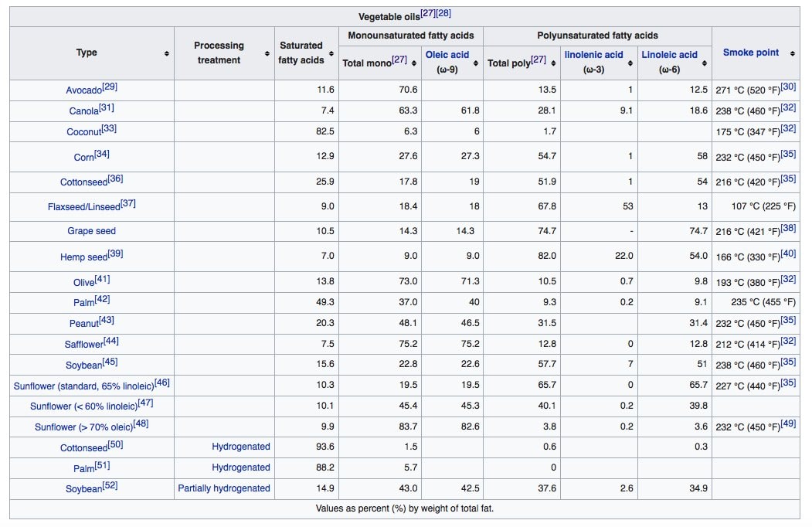The image size is (812, 527).
Task: Open Hydrogenated link in Cottonseed row
Action: coord(241,447)
